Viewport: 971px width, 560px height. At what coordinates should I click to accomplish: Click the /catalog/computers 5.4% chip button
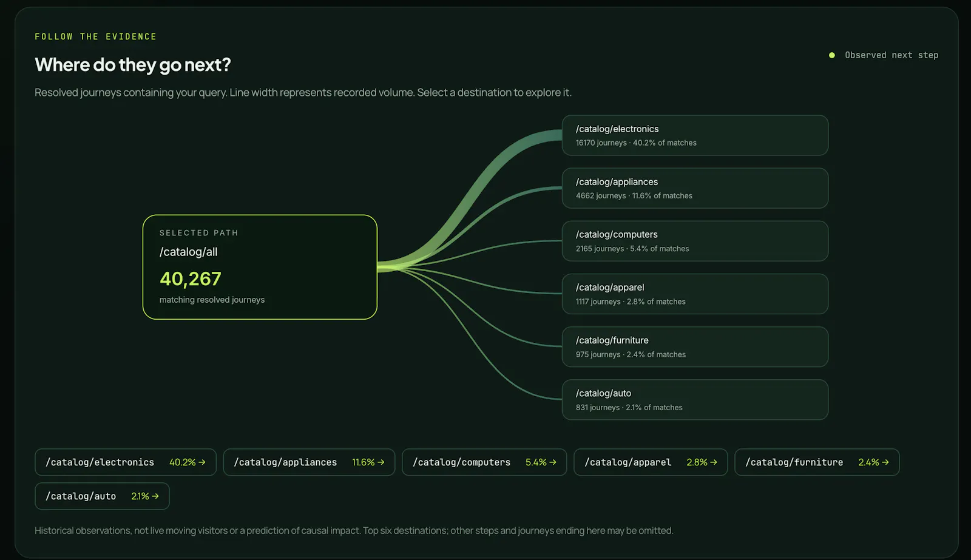tap(484, 462)
